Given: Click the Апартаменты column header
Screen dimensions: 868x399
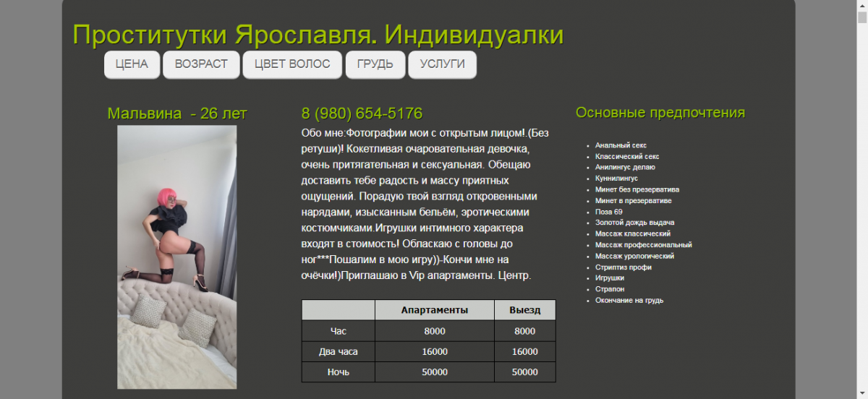Looking at the screenshot, I should pyautogui.click(x=434, y=310).
